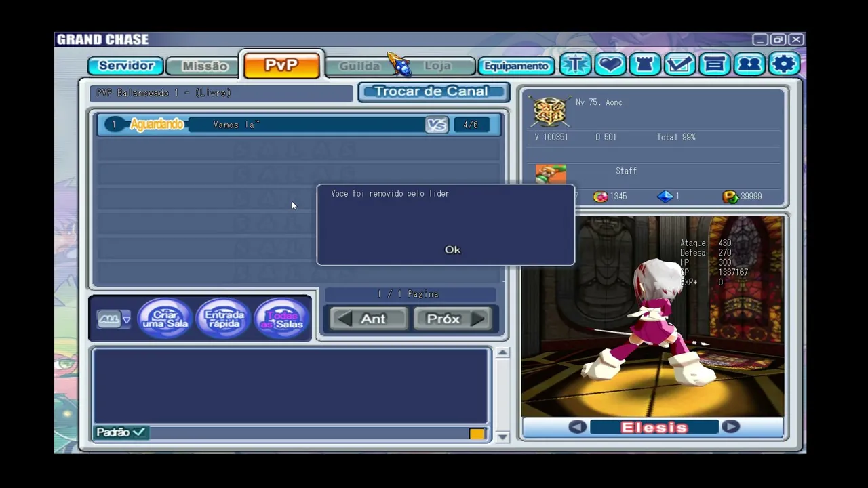Open the title icon with letter T
Image resolution: width=868 pixels, height=488 pixels.
coord(575,65)
